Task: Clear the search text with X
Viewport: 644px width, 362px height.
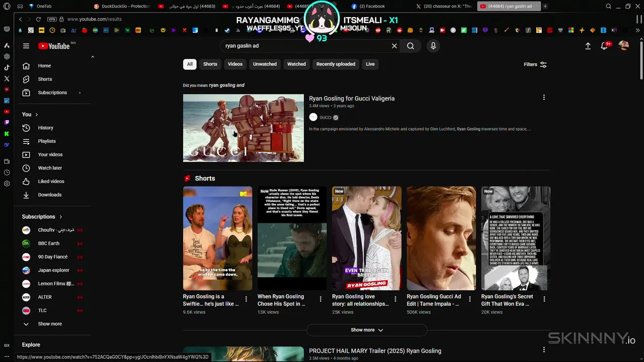Action: (x=394, y=46)
